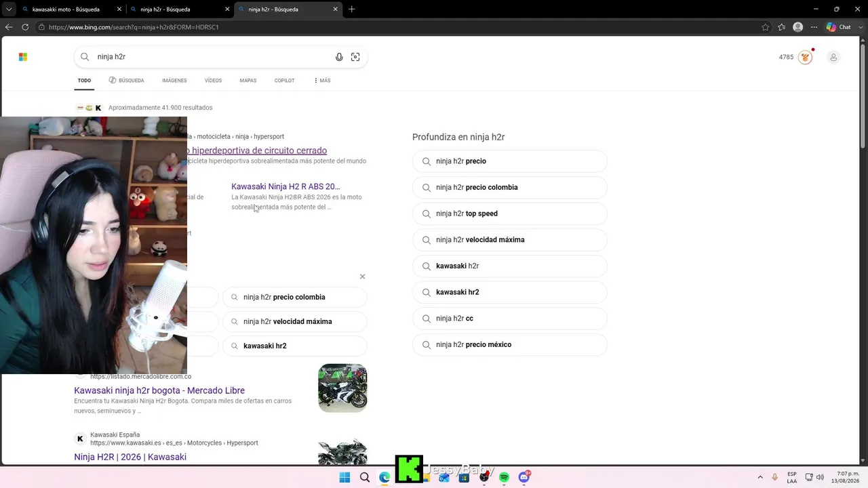Open the volume control in system tray
The width and height of the screenshot is (868, 488).
coord(821,477)
